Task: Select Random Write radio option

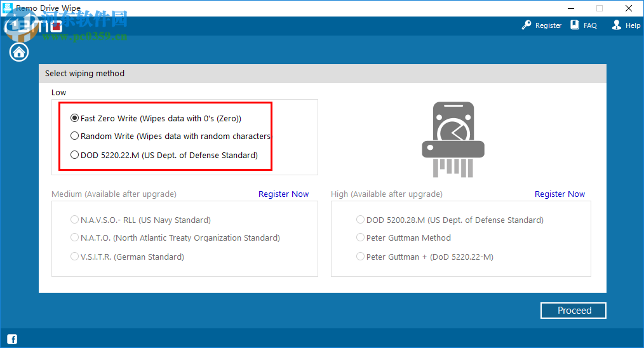Action: tap(74, 136)
